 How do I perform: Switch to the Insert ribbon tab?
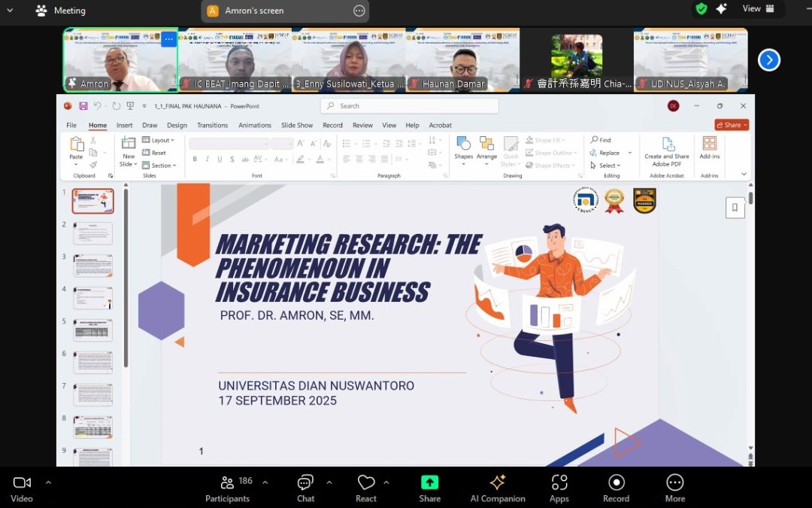tap(124, 126)
